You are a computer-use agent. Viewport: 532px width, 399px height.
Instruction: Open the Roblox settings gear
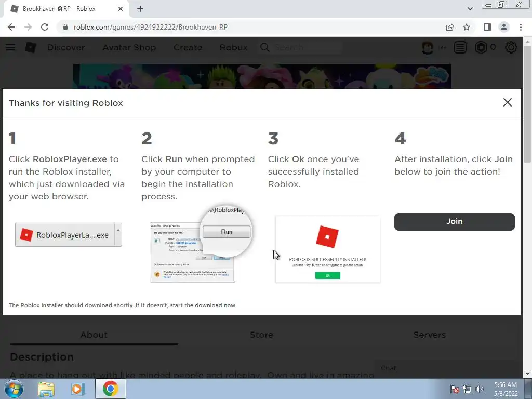click(511, 47)
